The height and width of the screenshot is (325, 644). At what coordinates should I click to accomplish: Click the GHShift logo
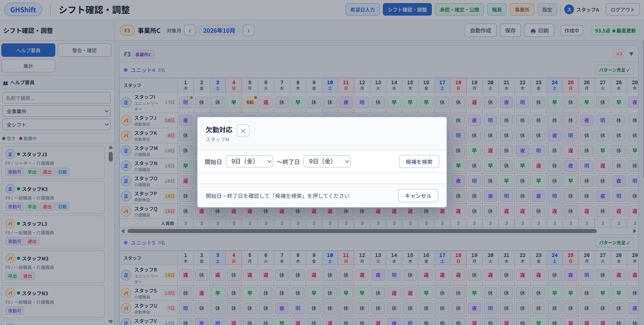click(23, 10)
